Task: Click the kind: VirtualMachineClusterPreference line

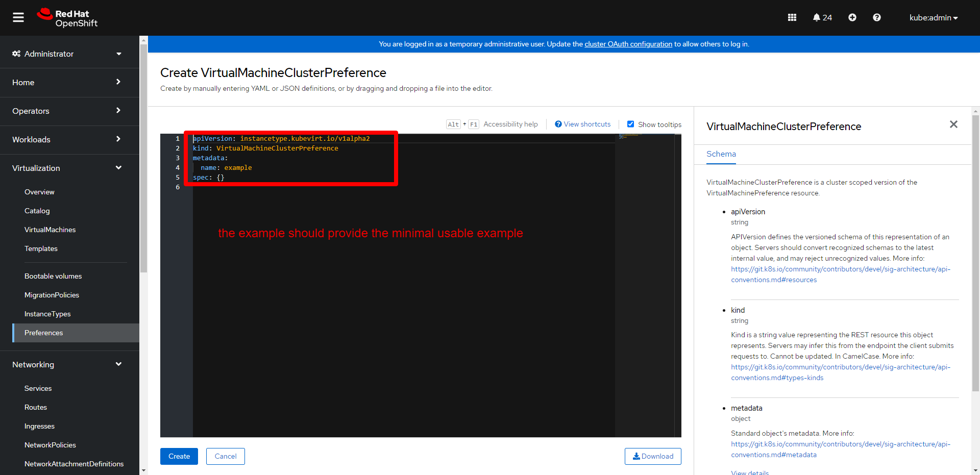Action: (x=265, y=148)
